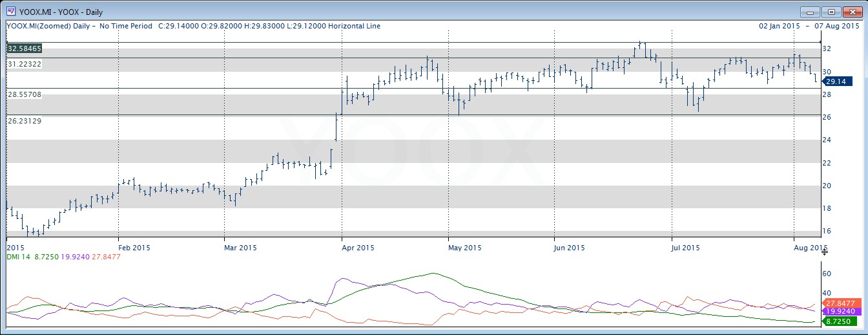This screenshot has height=335, width=868.
Task: Click the date range 02 Jan 2015 text
Action: (x=780, y=26)
